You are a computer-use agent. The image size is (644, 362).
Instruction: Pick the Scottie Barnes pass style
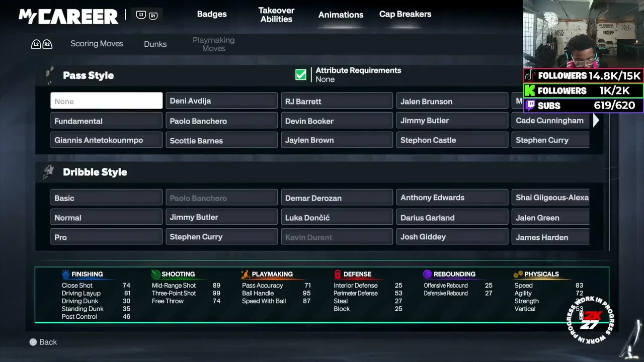tap(221, 140)
